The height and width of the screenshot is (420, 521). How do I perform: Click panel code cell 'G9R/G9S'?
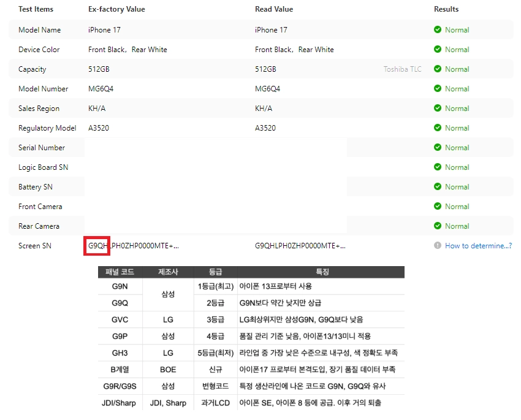pos(120,386)
